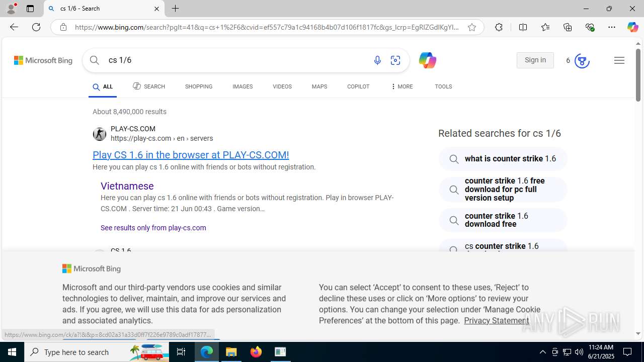Click the search magnifier icon in Bing box
Screen dimensions: 644x362
(95, 60)
